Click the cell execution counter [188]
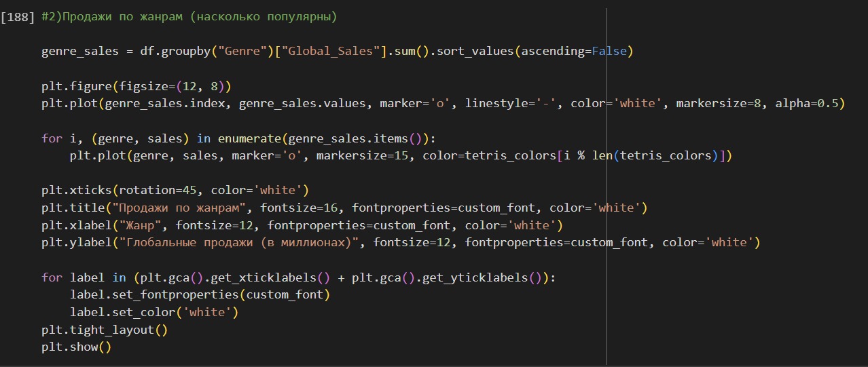868x367 pixels. pyautogui.click(x=18, y=16)
